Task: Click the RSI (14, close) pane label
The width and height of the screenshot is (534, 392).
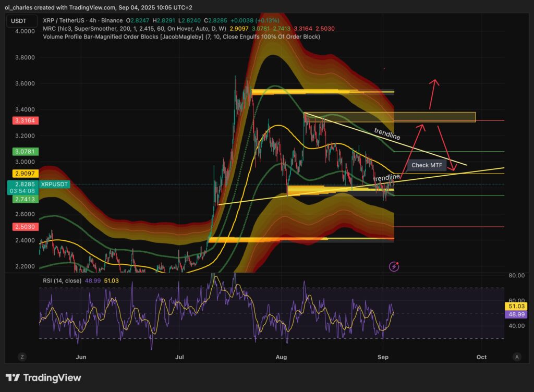Action: pos(63,280)
